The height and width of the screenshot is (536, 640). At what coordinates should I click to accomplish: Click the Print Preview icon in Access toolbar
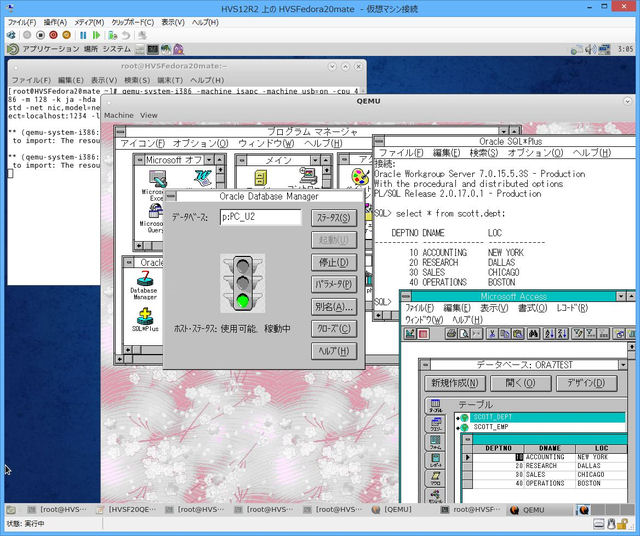464,334
